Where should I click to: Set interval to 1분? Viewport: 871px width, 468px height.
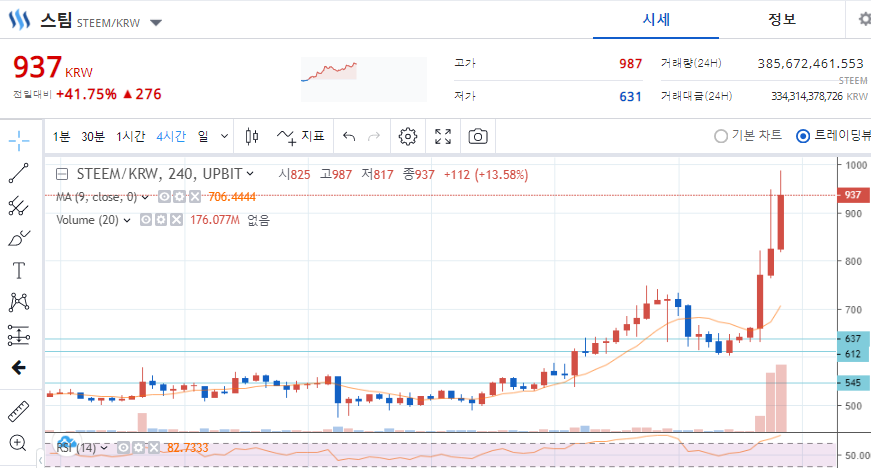pyautogui.click(x=61, y=136)
